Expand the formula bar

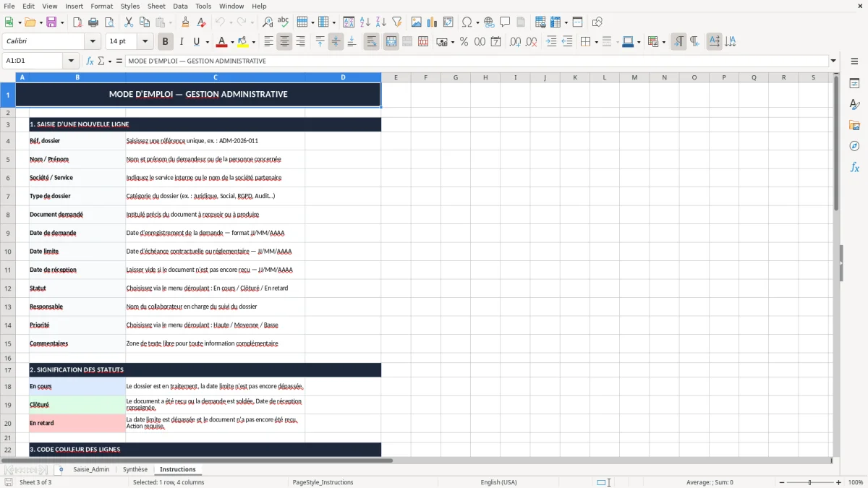point(833,61)
